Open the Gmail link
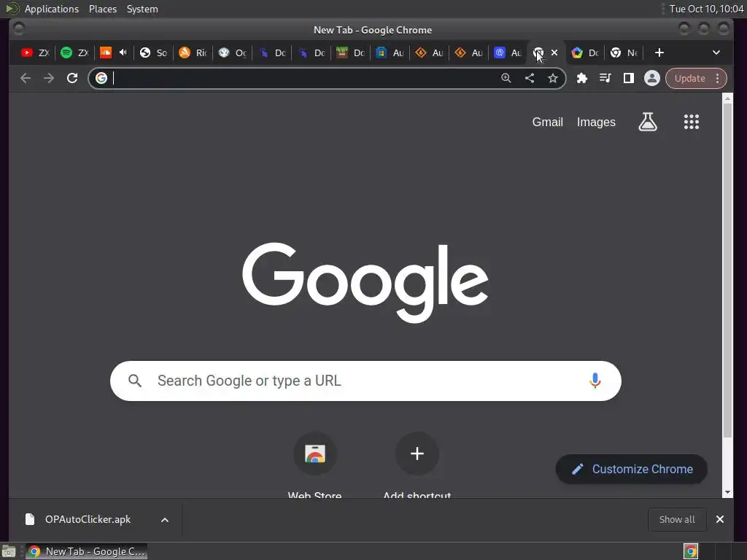The height and width of the screenshot is (560, 747). tap(547, 122)
